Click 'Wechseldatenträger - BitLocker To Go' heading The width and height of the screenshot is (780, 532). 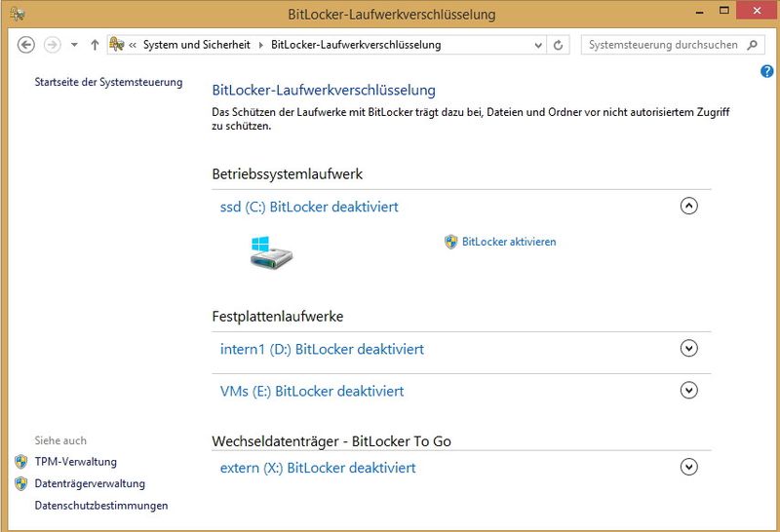(x=331, y=441)
